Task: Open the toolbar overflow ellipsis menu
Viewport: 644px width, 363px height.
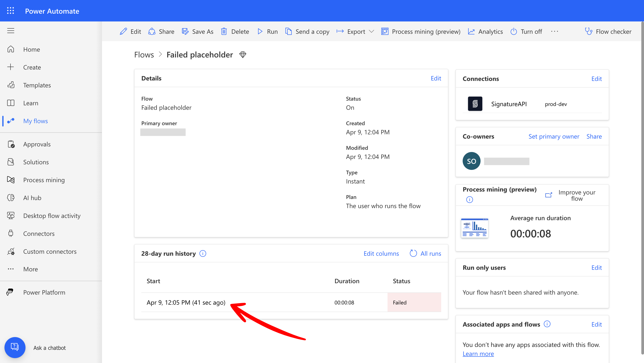Action: pyautogui.click(x=555, y=32)
